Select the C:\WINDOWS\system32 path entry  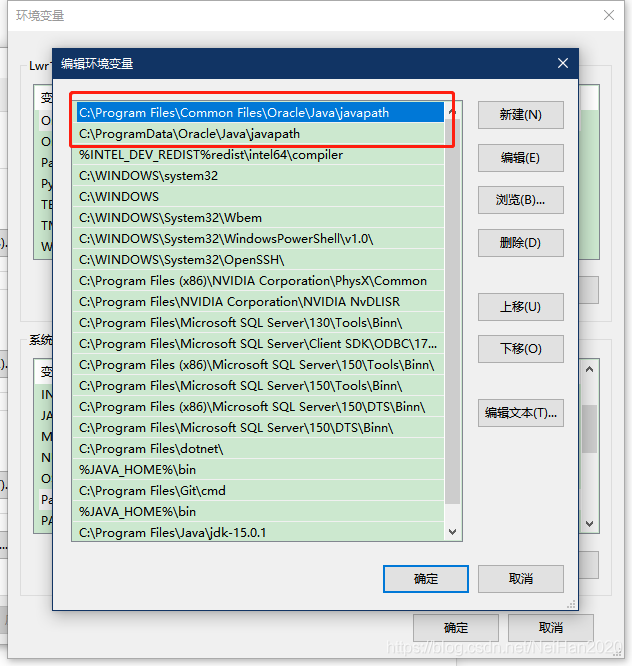click(x=258, y=176)
